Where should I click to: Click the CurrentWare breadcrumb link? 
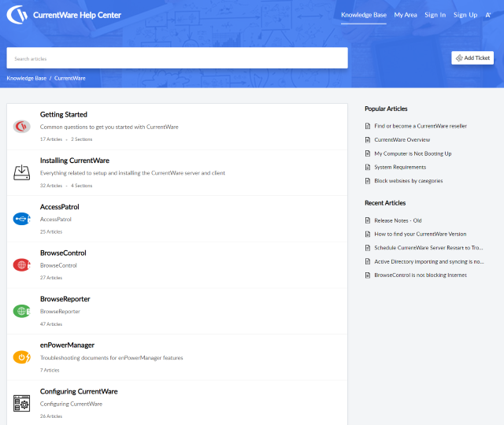(70, 78)
